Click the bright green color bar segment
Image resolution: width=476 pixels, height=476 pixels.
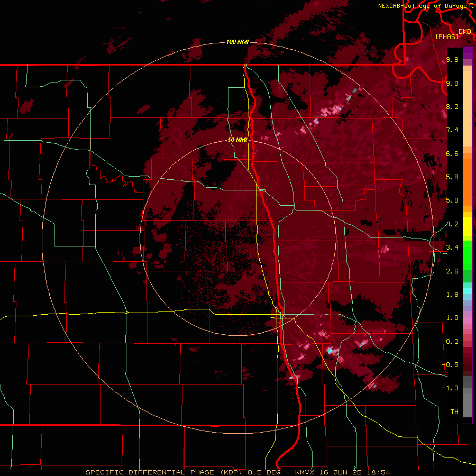coord(467,255)
